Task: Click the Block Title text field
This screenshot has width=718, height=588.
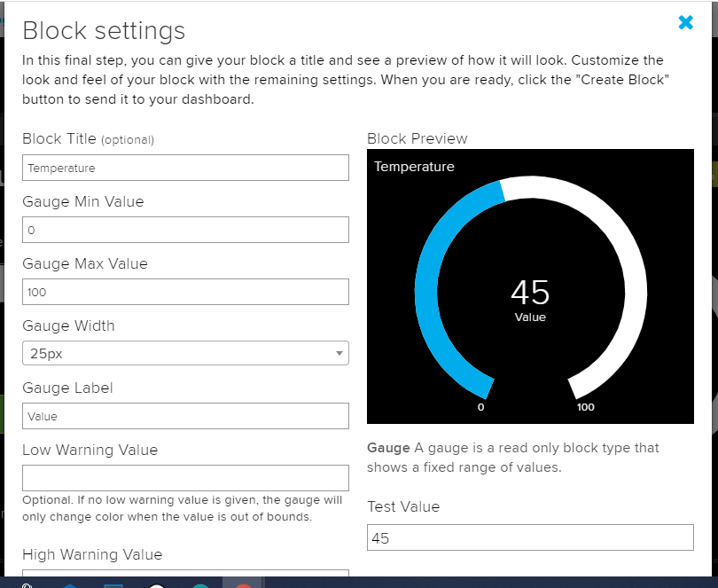Action: point(185,168)
